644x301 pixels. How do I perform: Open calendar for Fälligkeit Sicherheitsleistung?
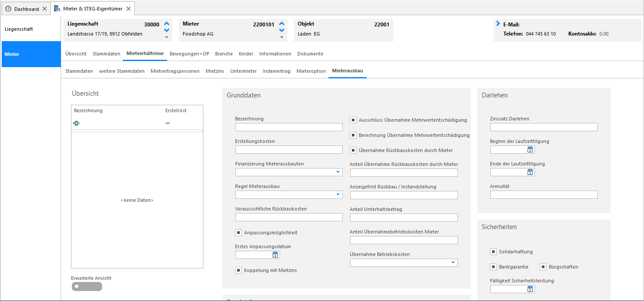530,289
